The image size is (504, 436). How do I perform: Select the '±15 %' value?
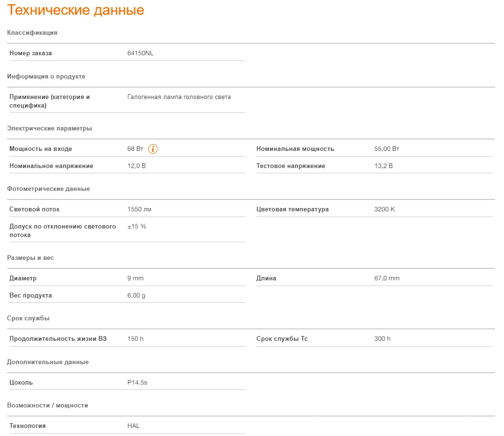(136, 226)
